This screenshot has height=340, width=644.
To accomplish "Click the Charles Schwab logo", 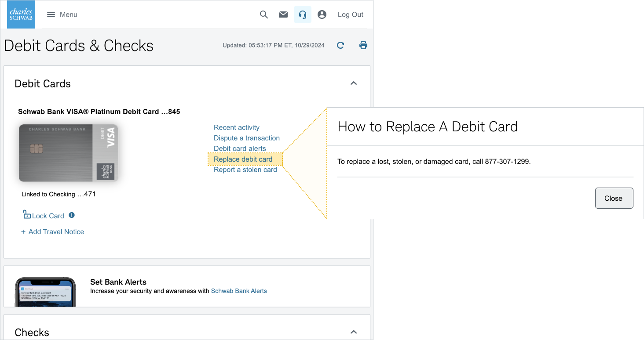I will pyautogui.click(x=21, y=14).
